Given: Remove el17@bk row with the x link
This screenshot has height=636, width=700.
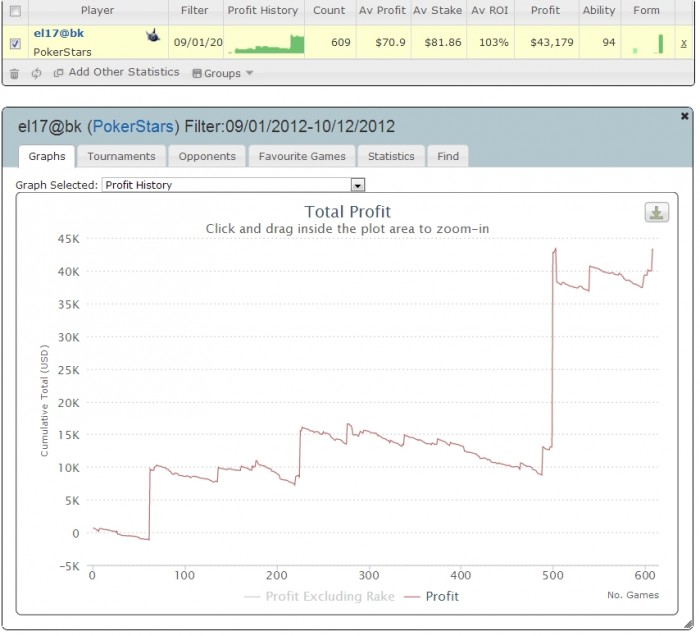Looking at the screenshot, I should click(683, 43).
